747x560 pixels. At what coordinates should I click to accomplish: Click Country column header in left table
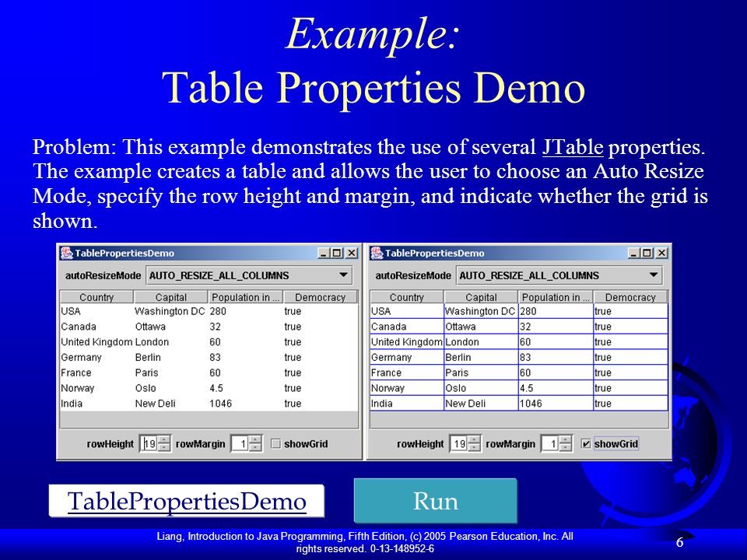coord(96,297)
